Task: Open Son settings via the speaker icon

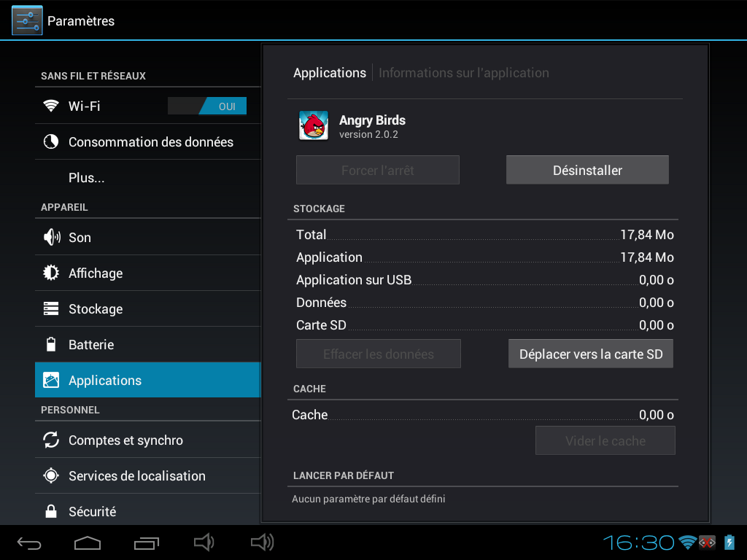Action: click(x=51, y=237)
